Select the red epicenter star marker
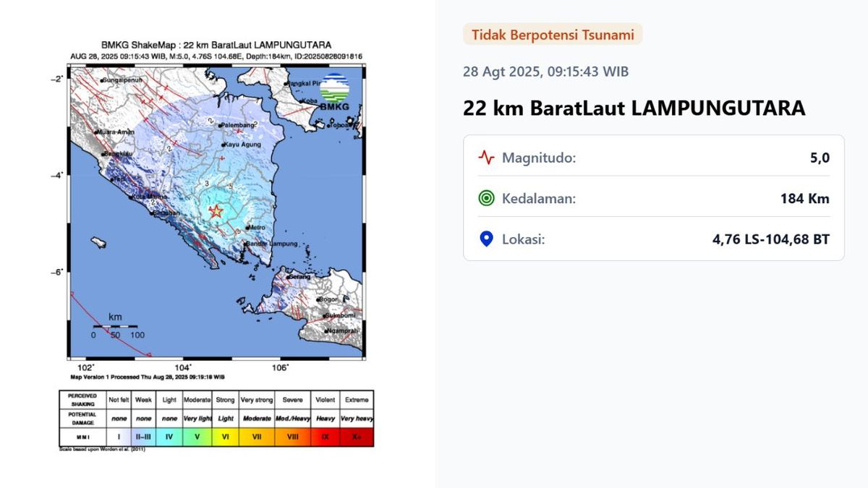The height and width of the screenshot is (488, 868). click(216, 211)
